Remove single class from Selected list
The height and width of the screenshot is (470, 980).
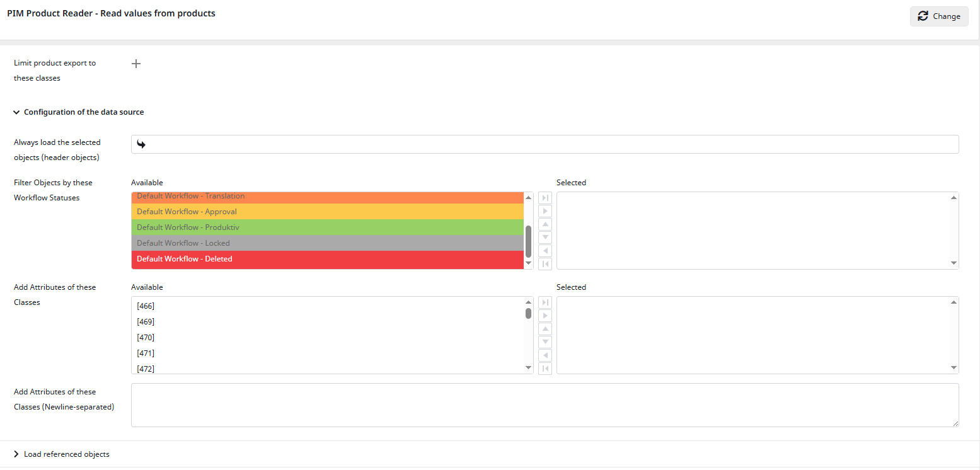coord(545,355)
